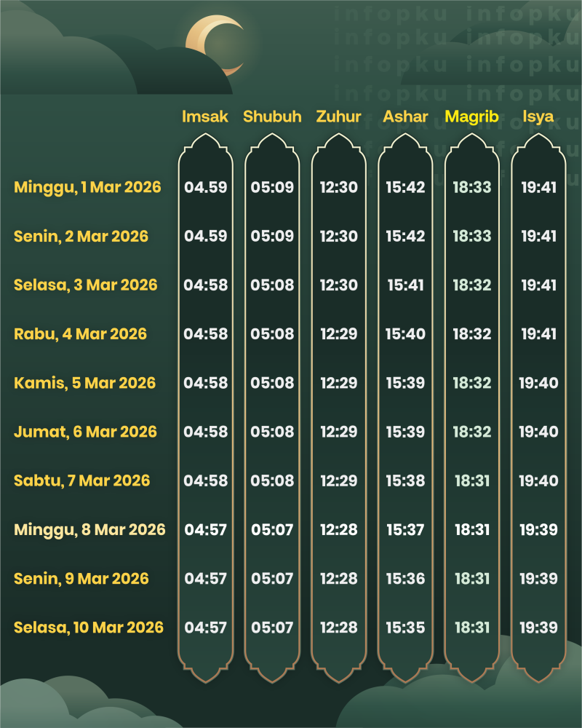Click Ashar time 15:42 for Senin, 2 Mar
Viewport: 582px width, 728px height.
pos(405,236)
